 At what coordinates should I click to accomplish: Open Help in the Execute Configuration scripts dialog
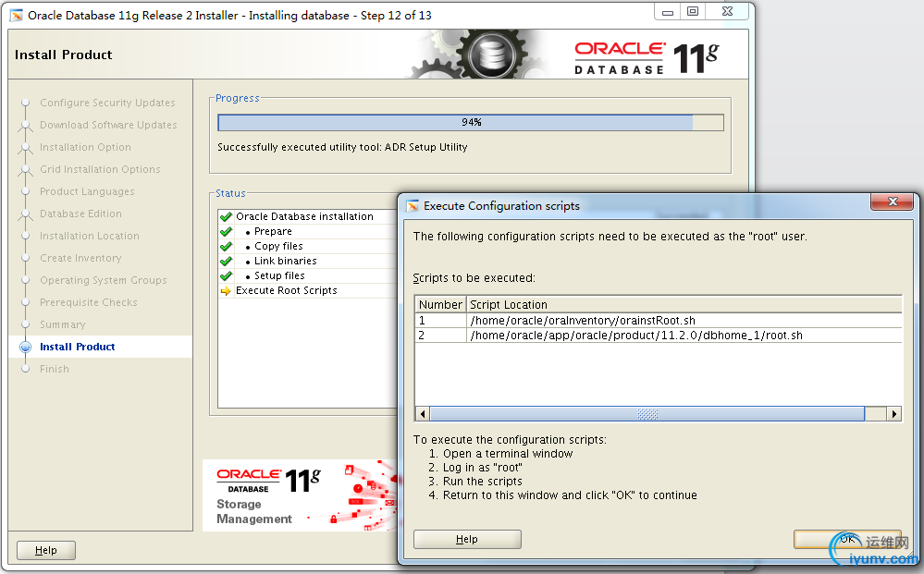tap(467, 539)
